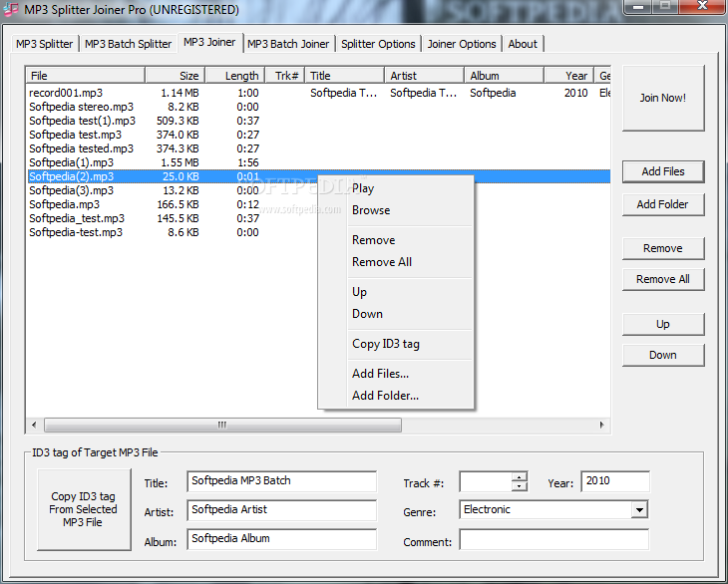Image resolution: width=728 pixels, height=584 pixels.
Task: Click the Year column header
Action: point(568,76)
